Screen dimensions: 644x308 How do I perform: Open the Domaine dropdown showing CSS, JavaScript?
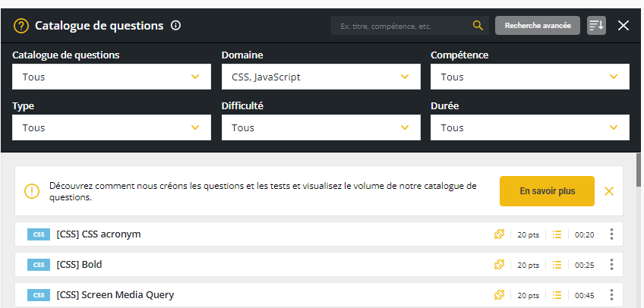tap(320, 77)
